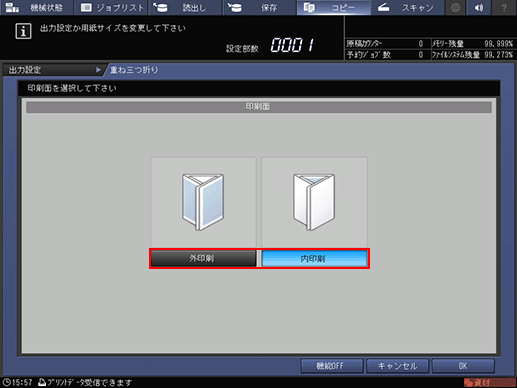Click the red 資材 consumables indicator
This screenshot has height=388, width=517.
tap(489, 382)
